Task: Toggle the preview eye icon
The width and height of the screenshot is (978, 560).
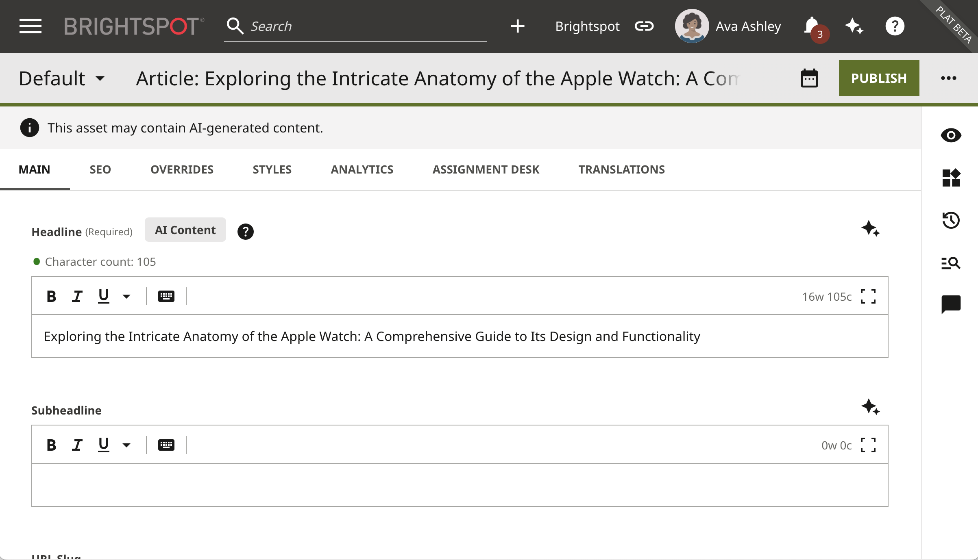Action: tap(951, 135)
